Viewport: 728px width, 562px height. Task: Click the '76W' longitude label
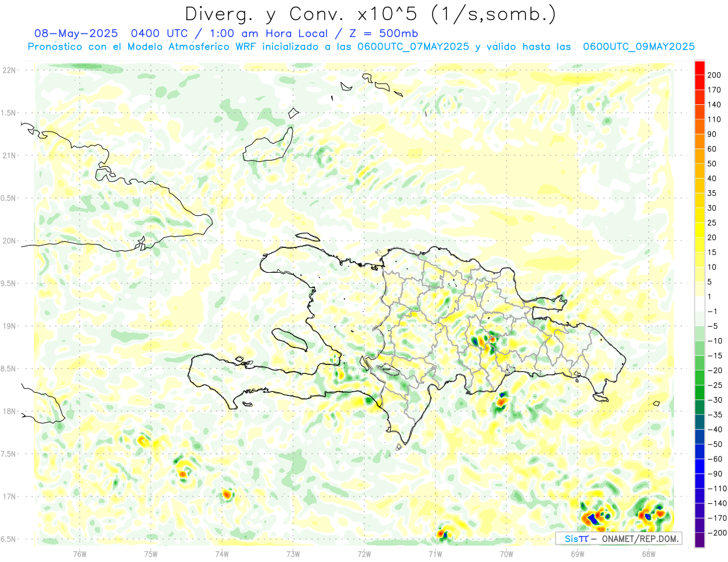coord(79,554)
